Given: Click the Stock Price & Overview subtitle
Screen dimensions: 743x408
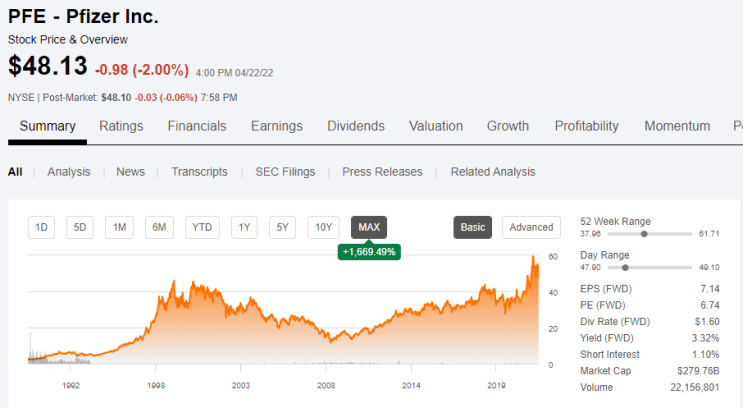Looking at the screenshot, I should [68, 40].
